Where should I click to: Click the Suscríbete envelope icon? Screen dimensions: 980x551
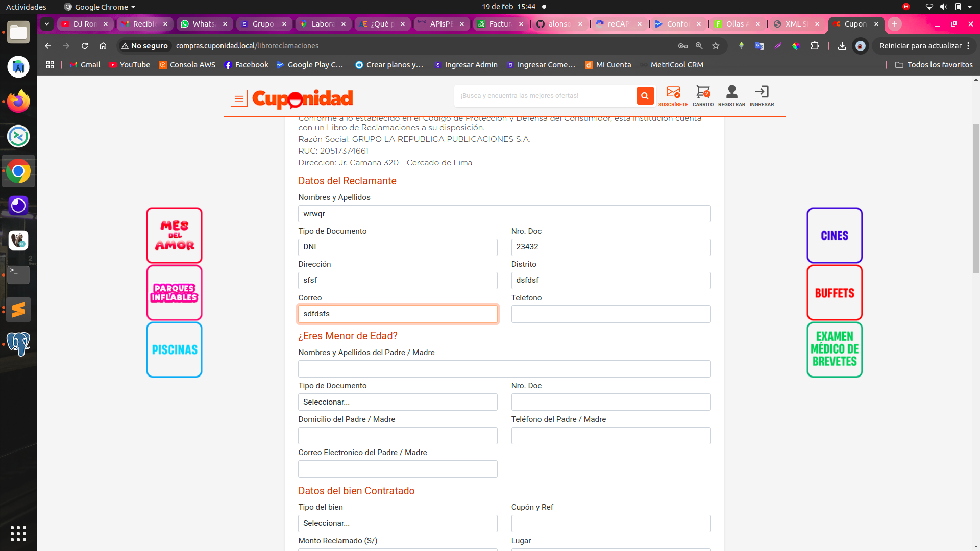673,95
